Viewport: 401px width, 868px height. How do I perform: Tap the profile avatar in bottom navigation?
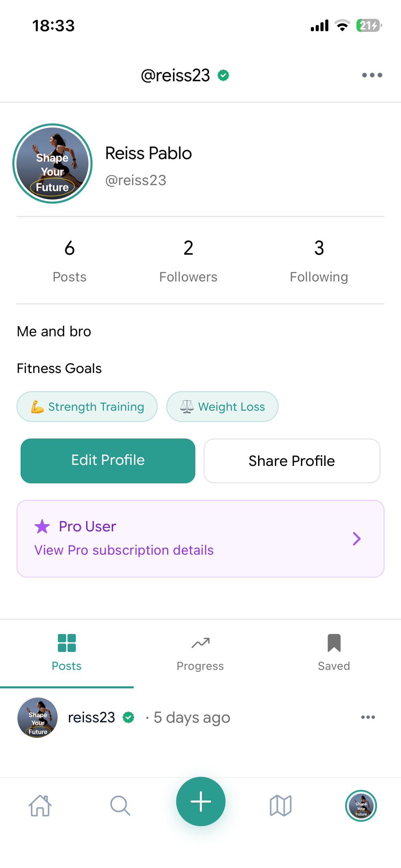[x=361, y=805]
